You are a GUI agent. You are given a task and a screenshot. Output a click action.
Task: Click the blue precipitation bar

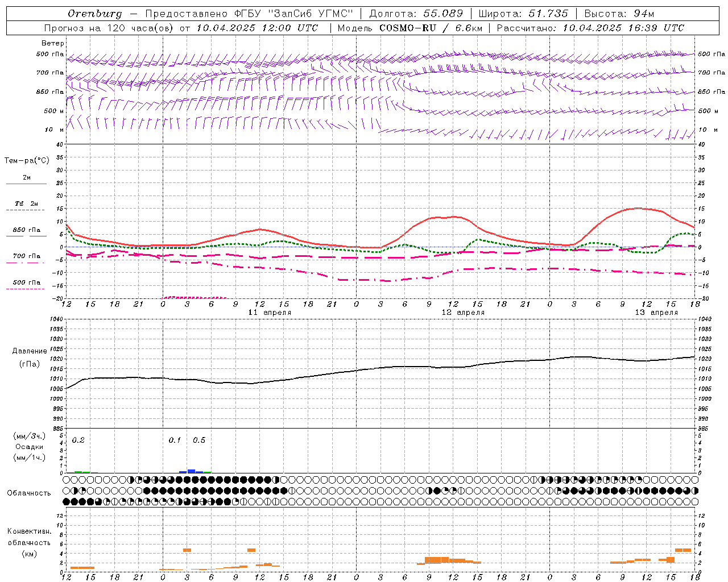click(x=191, y=471)
